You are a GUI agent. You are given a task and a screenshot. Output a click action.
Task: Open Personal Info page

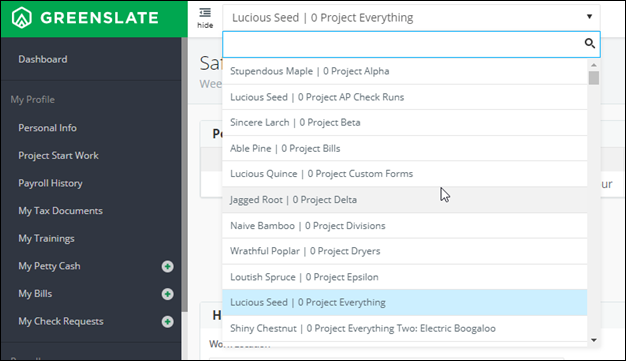[x=47, y=128]
